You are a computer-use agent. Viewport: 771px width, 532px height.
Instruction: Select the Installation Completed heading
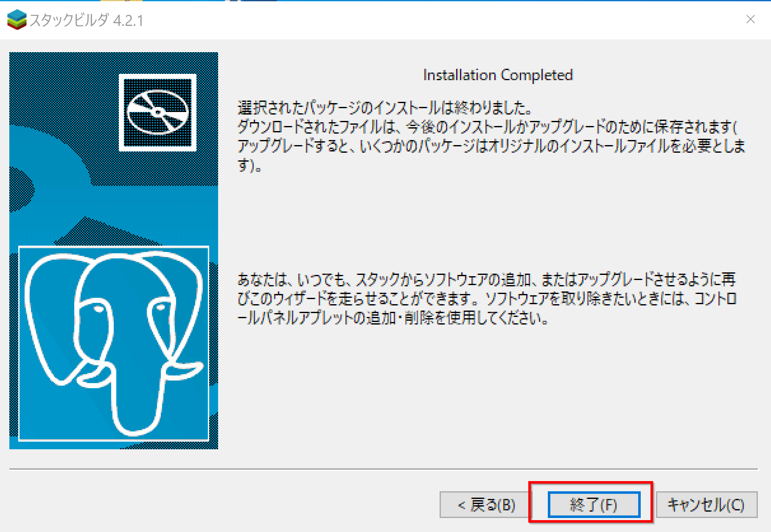point(498,75)
